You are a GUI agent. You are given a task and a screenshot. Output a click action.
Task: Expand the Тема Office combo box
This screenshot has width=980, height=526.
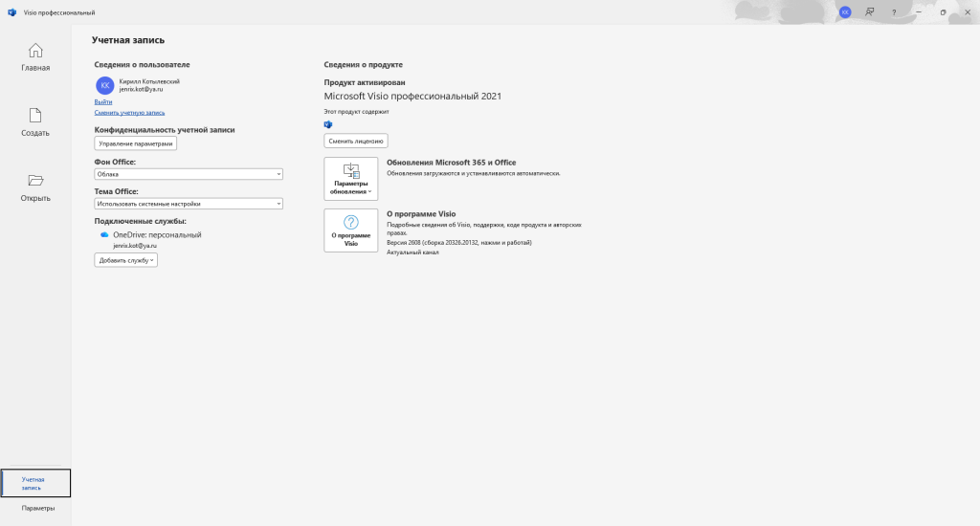pyautogui.click(x=189, y=204)
